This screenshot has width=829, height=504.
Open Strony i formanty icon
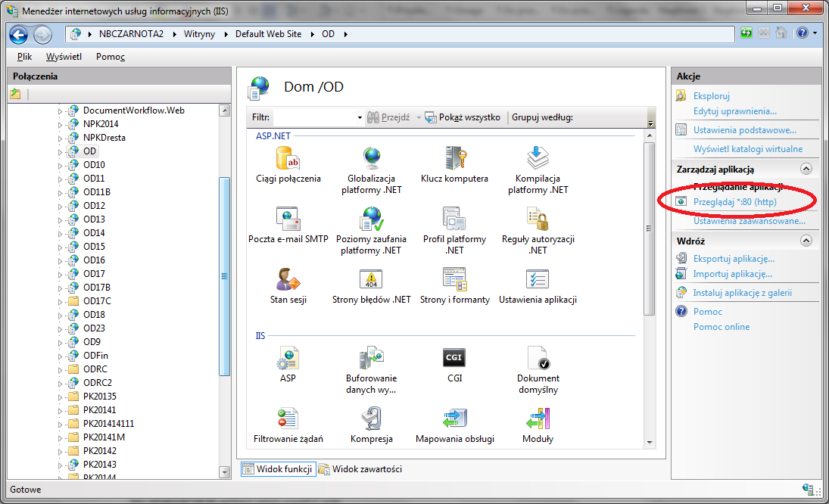click(455, 279)
